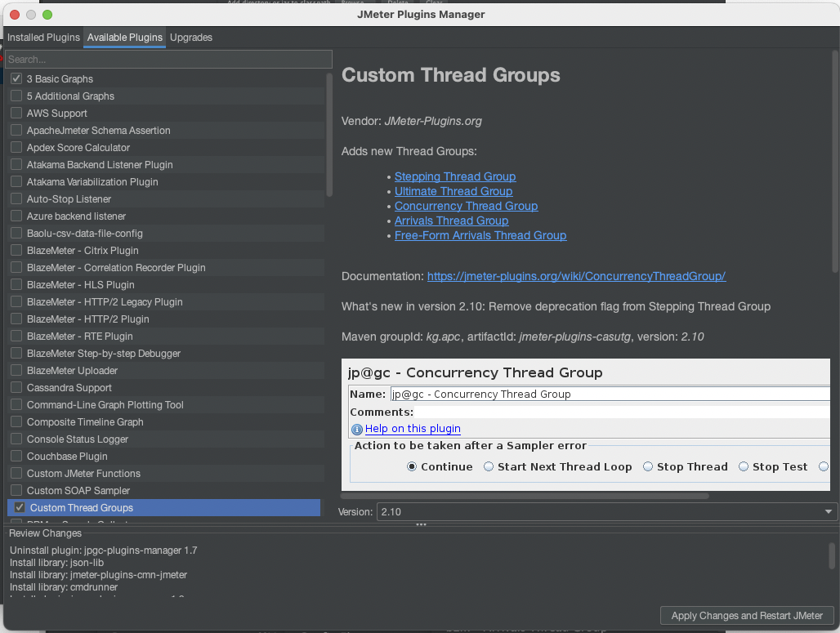Select Start Next Thread Loop radio

(x=489, y=466)
